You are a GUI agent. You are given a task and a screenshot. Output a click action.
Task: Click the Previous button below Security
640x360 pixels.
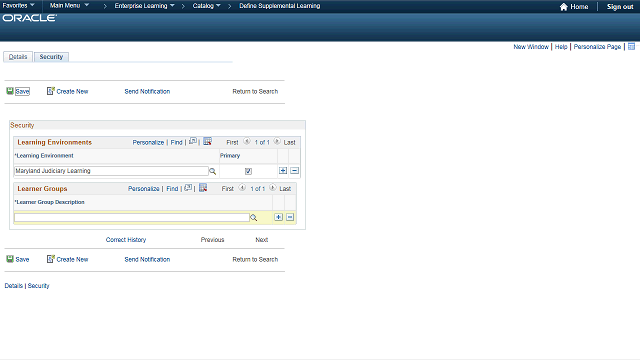coord(212,240)
